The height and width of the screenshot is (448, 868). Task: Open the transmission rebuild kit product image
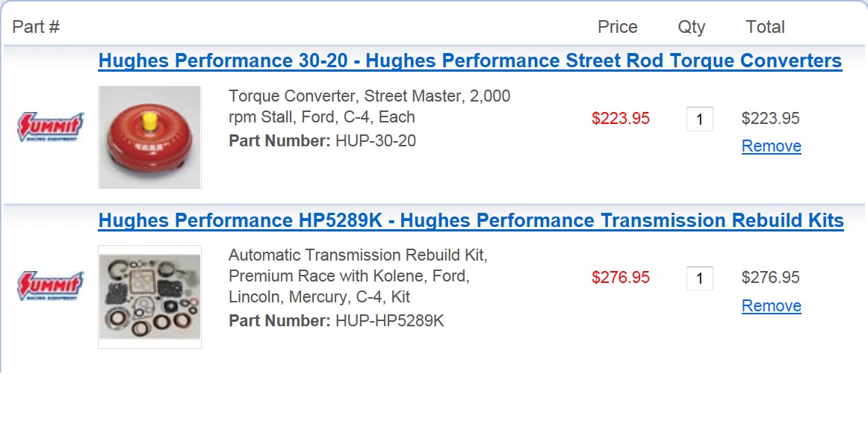pos(149,296)
